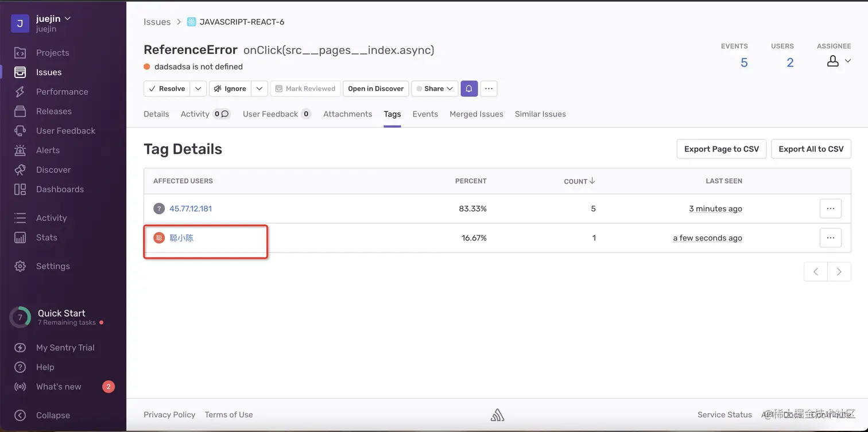The height and width of the screenshot is (432, 868).
Task: Open the 聪小陈 user link
Action: [181, 238]
